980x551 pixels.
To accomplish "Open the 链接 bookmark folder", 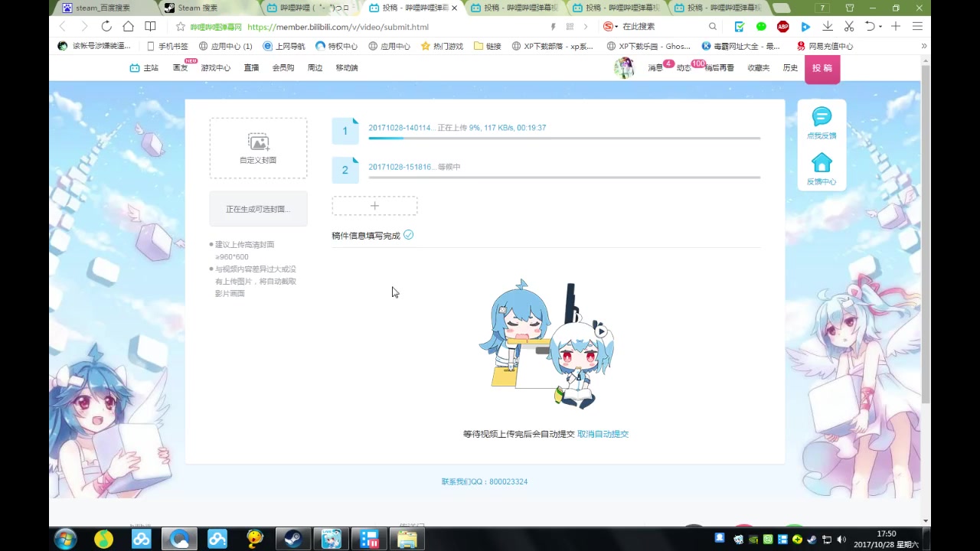I will click(x=487, y=46).
